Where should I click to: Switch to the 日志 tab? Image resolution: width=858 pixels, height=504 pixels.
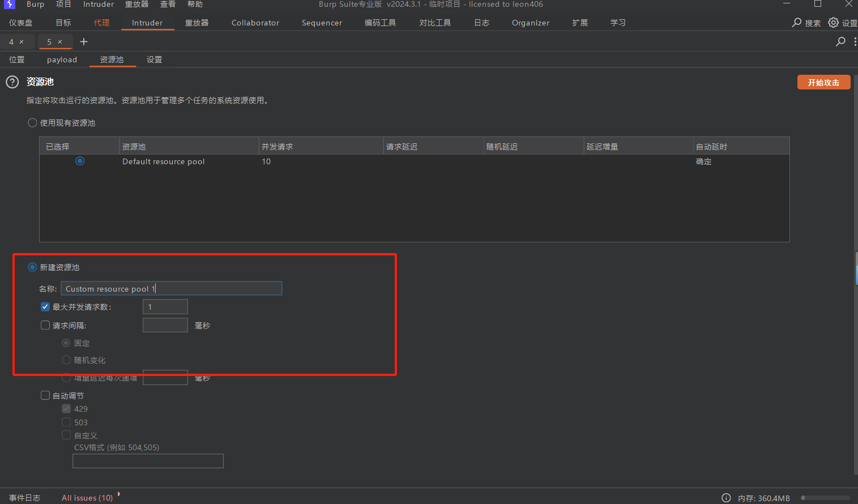pyautogui.click(x=481, y=23)
